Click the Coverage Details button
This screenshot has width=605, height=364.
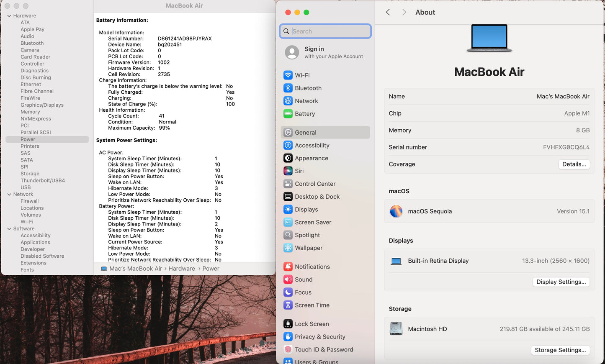click(574, 164)
